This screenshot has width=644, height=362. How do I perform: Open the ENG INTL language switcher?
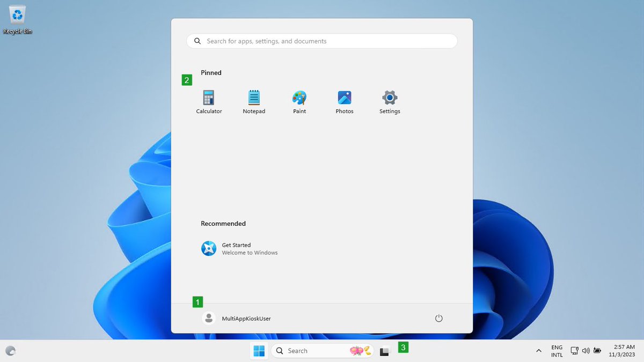pos(557,351)
